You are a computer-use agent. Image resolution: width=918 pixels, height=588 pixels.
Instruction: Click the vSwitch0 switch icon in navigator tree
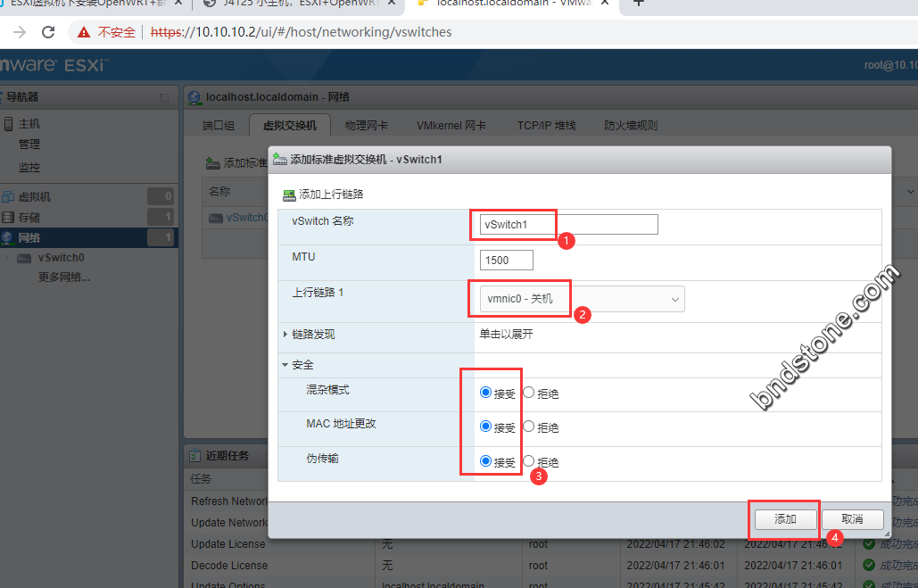point(24,258)
